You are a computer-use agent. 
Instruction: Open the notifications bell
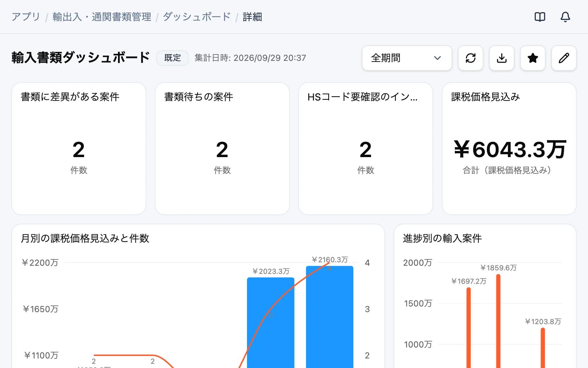565,17
